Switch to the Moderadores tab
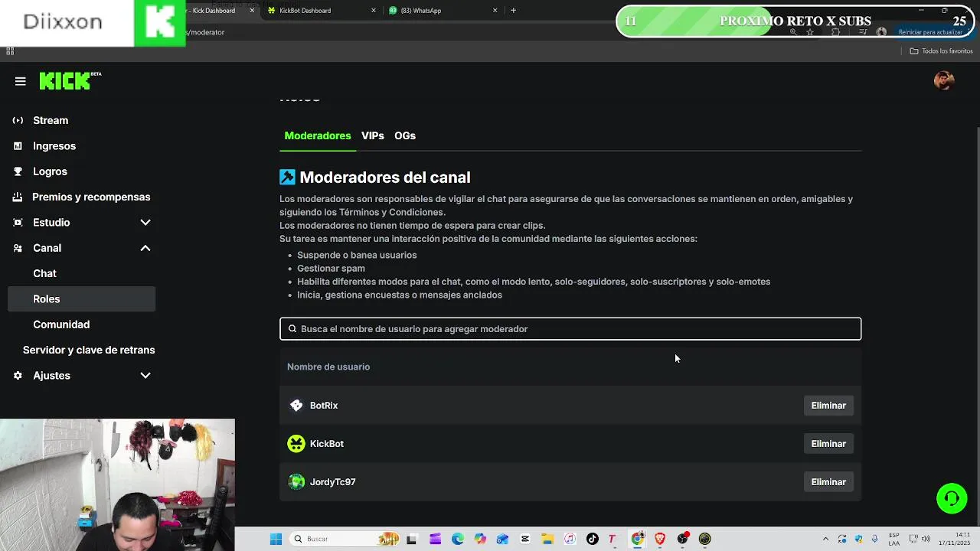 (317, 135)
